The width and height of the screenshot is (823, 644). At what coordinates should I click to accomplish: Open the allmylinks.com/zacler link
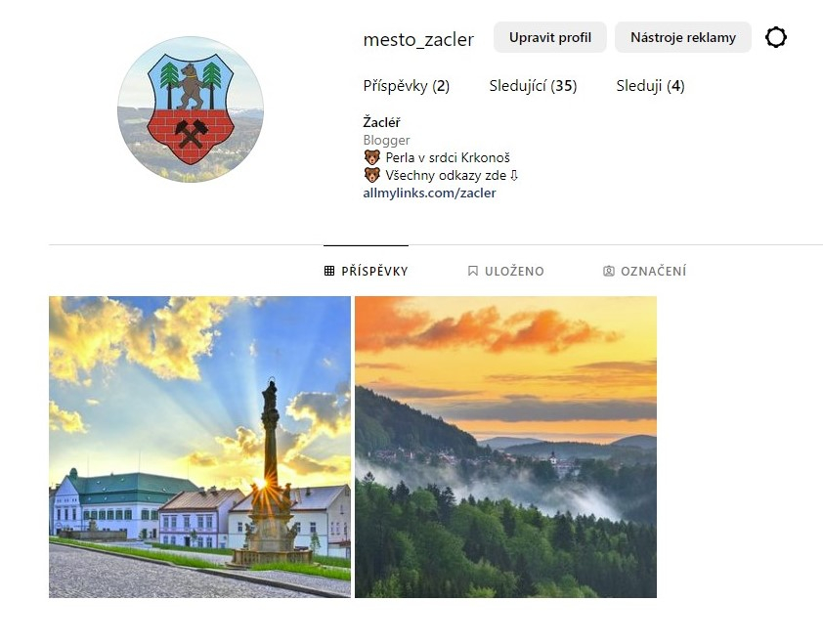tap(429, 193)
